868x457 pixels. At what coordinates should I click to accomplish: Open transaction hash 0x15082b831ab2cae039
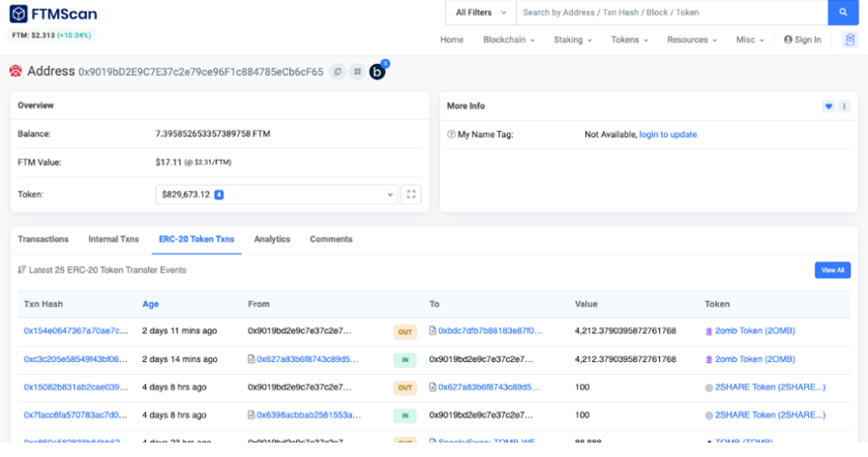75,387
